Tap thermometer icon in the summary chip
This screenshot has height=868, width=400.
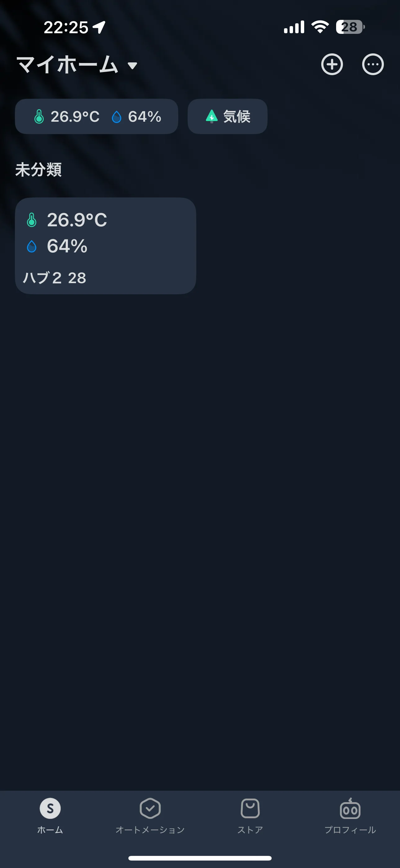(x=39, y=117)
